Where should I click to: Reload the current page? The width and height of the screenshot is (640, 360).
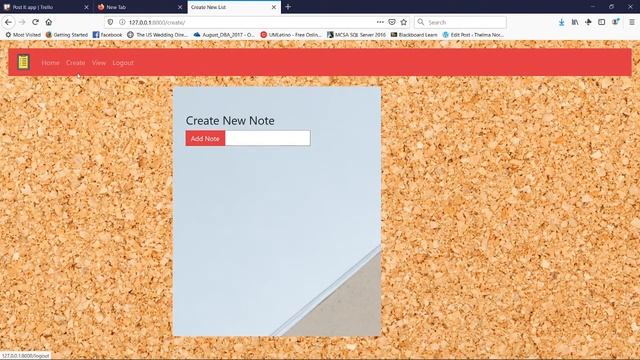pyautogui.click(x=36, y=22)
